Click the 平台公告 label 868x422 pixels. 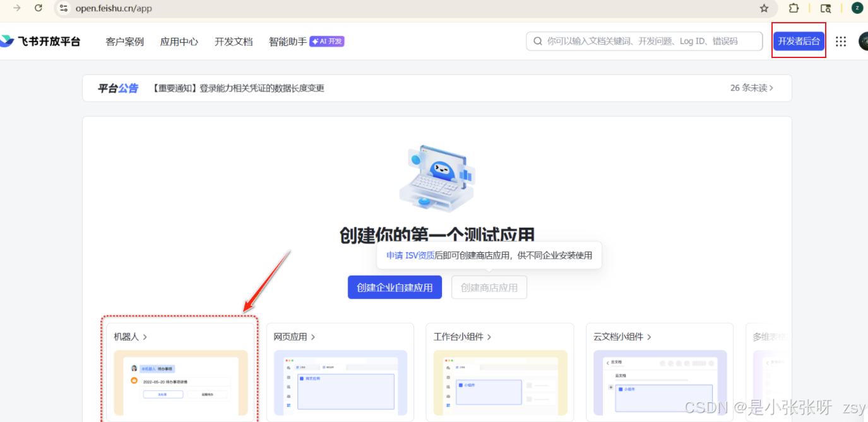point(118,88)
